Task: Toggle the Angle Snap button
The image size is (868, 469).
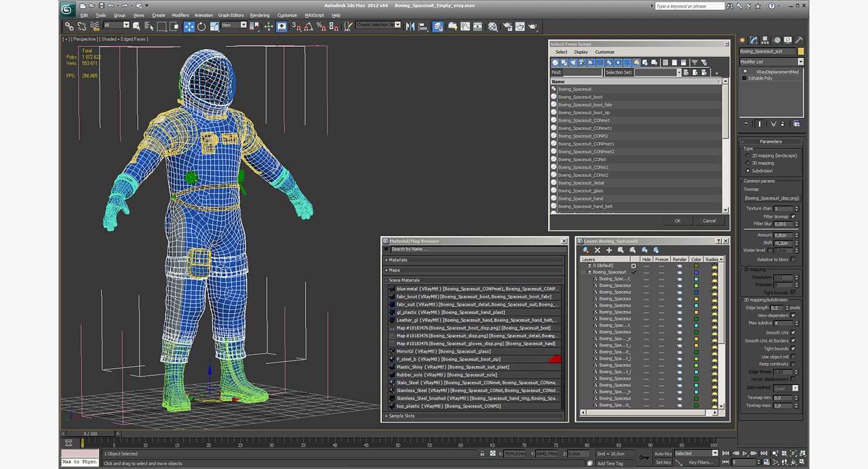Action: [308, 26]
